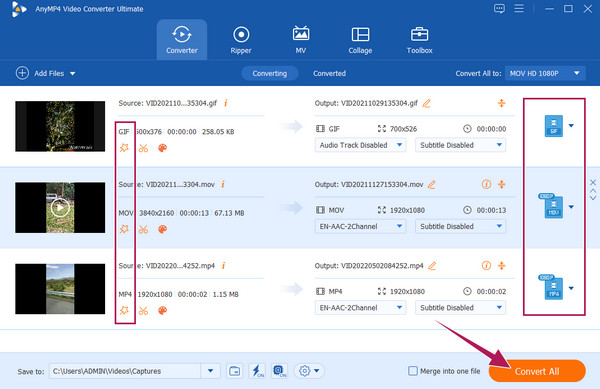Click the Add Files button
The height and width of the screenshot is (389, 600).
[45, 73]
